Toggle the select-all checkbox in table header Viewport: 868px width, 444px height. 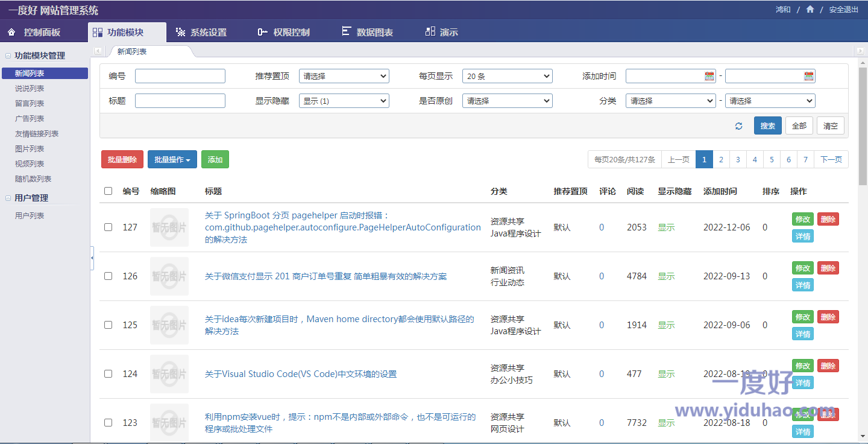click(108, 191)
